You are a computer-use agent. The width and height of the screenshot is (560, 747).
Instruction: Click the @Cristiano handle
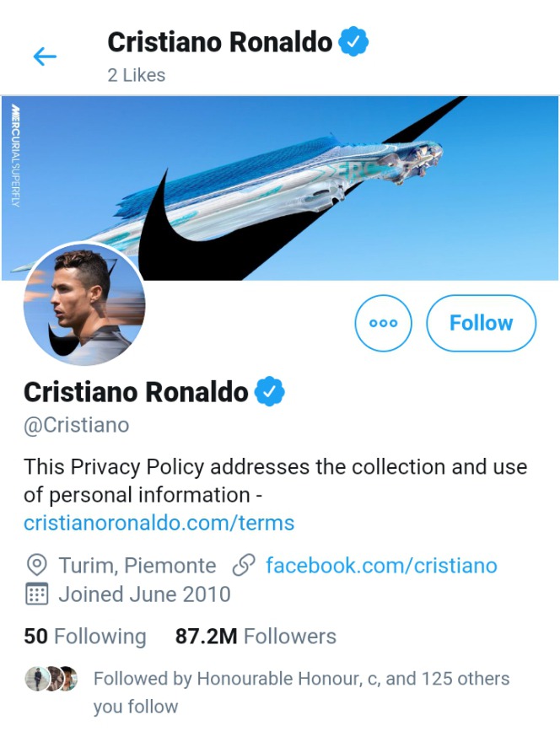(x=76, y=425)
